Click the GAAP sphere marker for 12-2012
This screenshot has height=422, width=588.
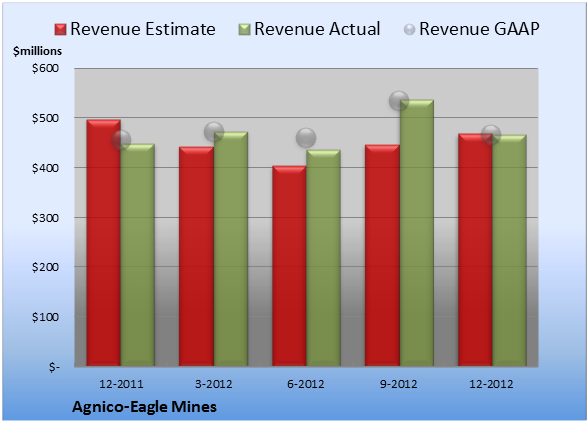coord(491,134)
